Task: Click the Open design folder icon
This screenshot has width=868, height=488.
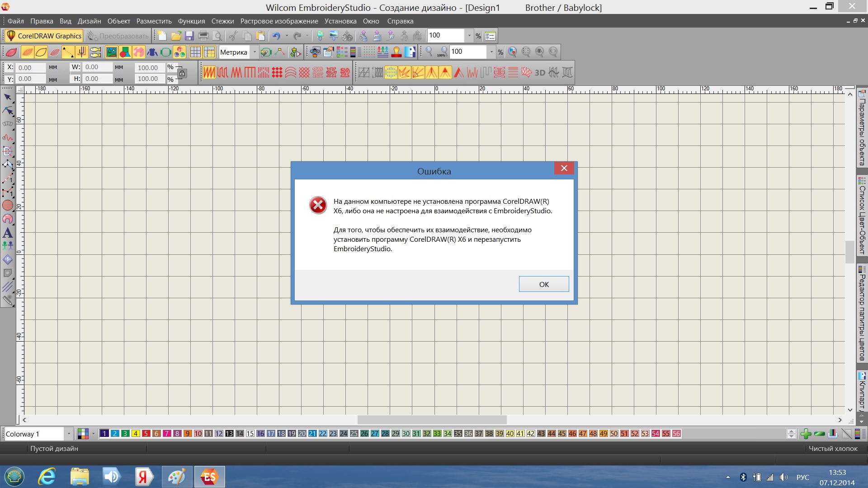Action: point(176,36)
